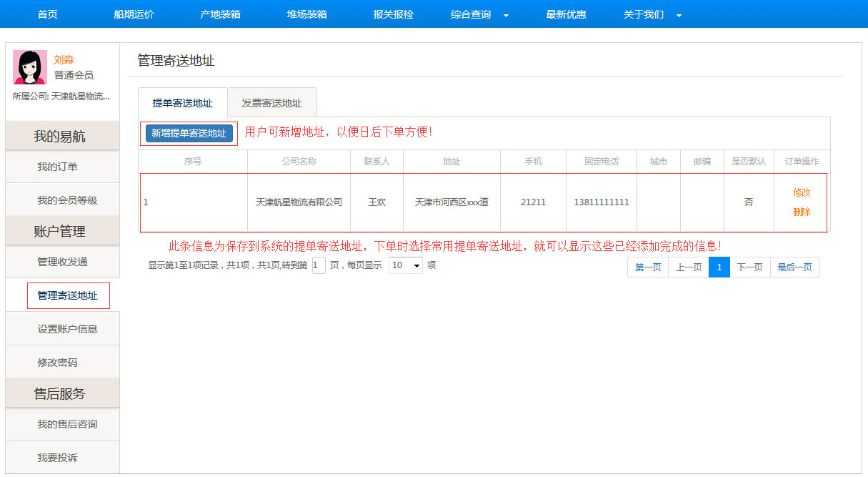
Task: Click the 新增提单寄送地址 button
Action: pyautogui.click(x=189, y=133)
